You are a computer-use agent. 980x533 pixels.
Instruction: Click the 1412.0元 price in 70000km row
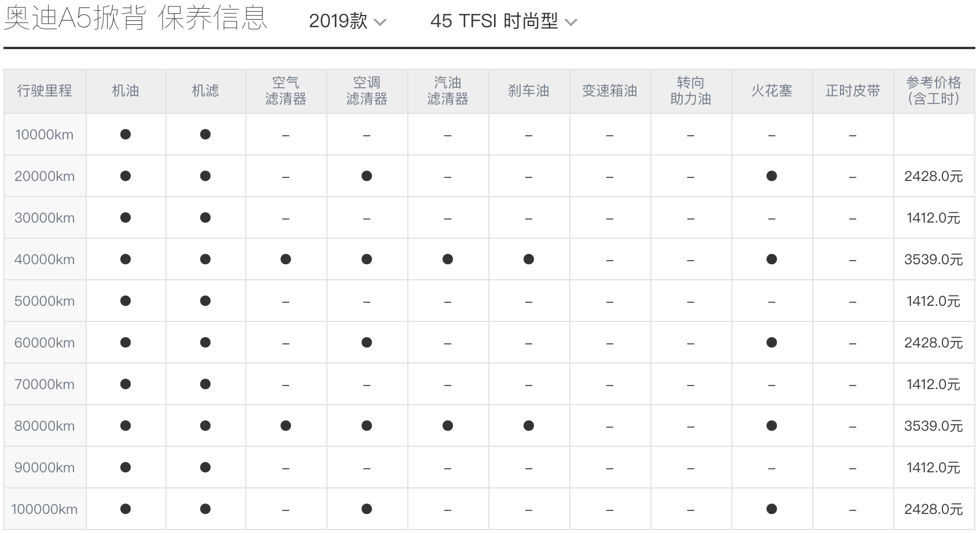(934, 384)
